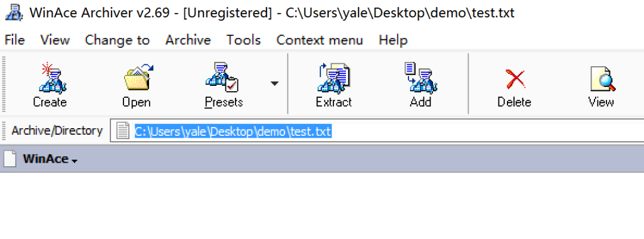Open the Context menu item in menu bar
The height and width of the screenshot is (239, 644).
320,41
